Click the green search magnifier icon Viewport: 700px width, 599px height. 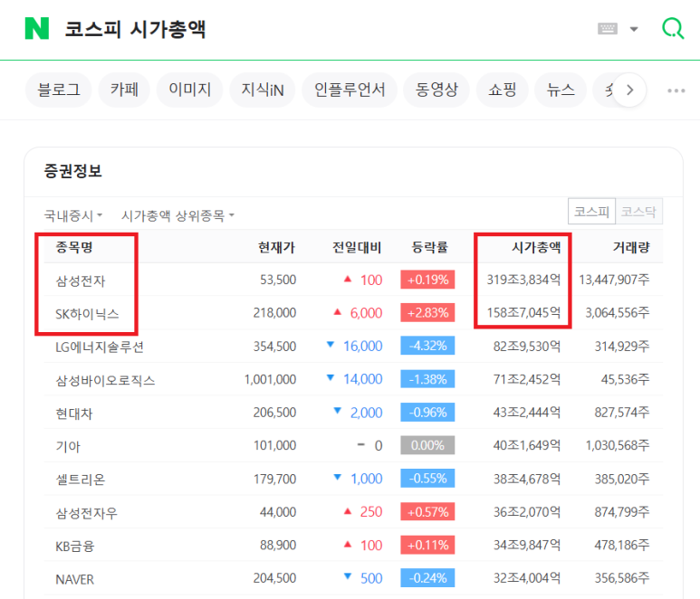coord(673,29)
